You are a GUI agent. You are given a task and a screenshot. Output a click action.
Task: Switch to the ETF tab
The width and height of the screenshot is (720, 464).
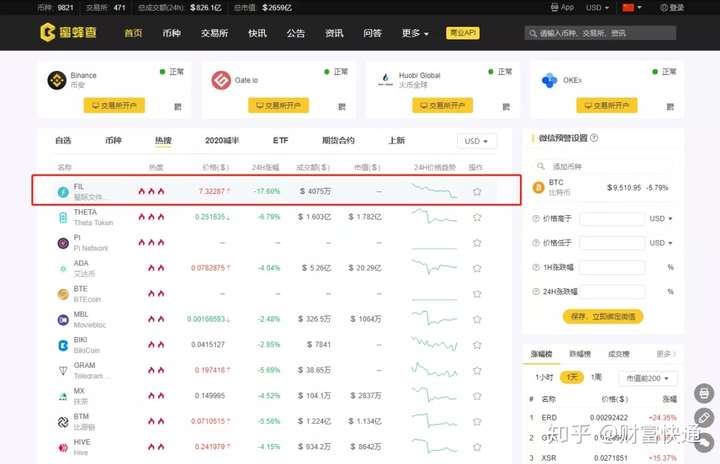point(280,141)
